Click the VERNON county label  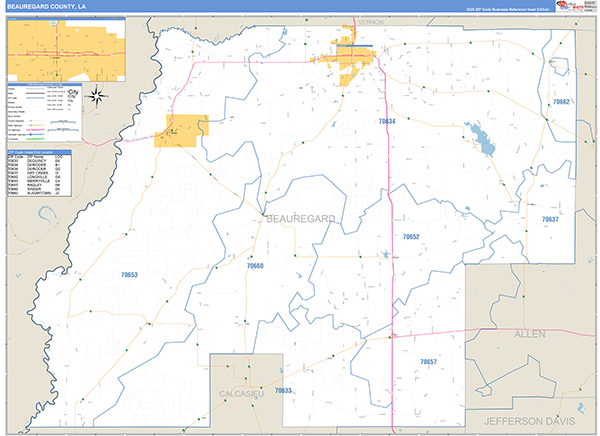pos(371,22)
